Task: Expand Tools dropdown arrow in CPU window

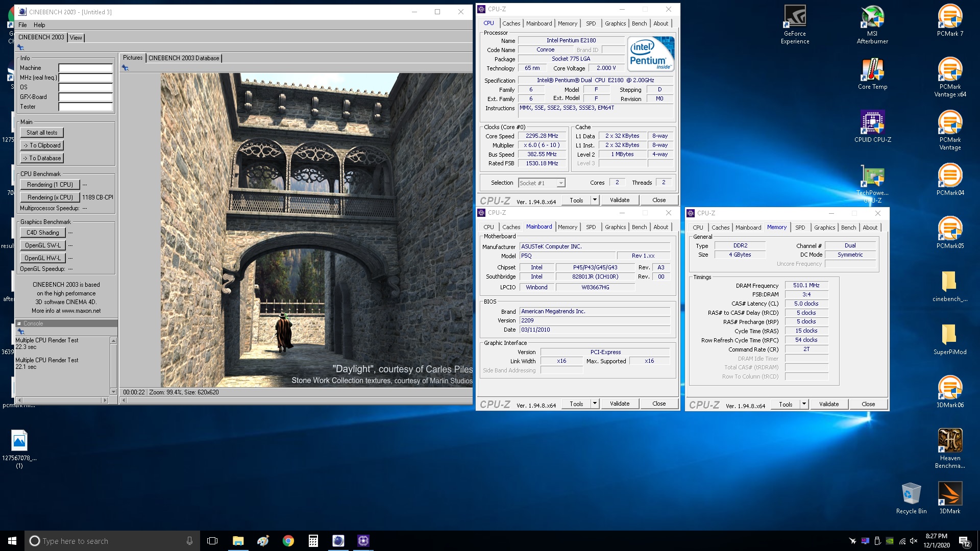Action: click(595, 200)
